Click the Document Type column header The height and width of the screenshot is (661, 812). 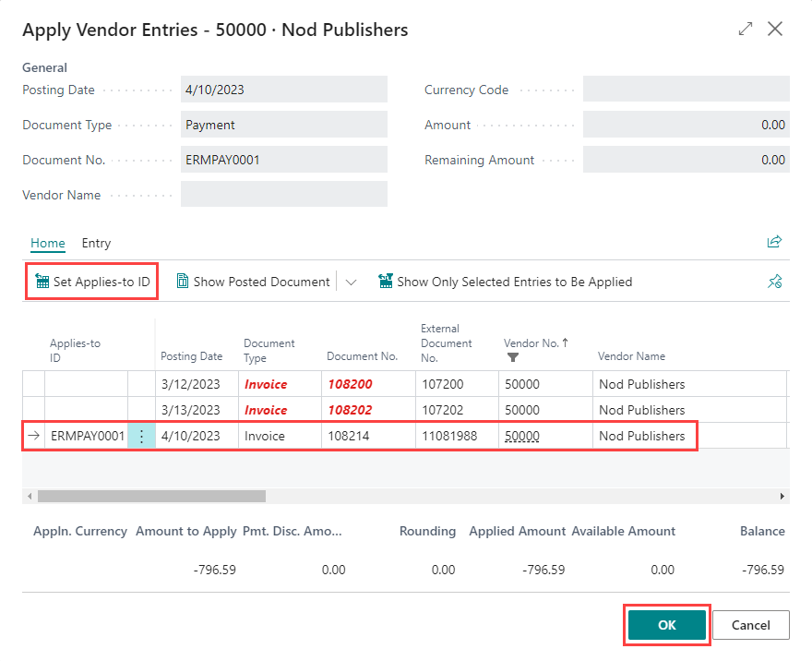tap(269, 350)
